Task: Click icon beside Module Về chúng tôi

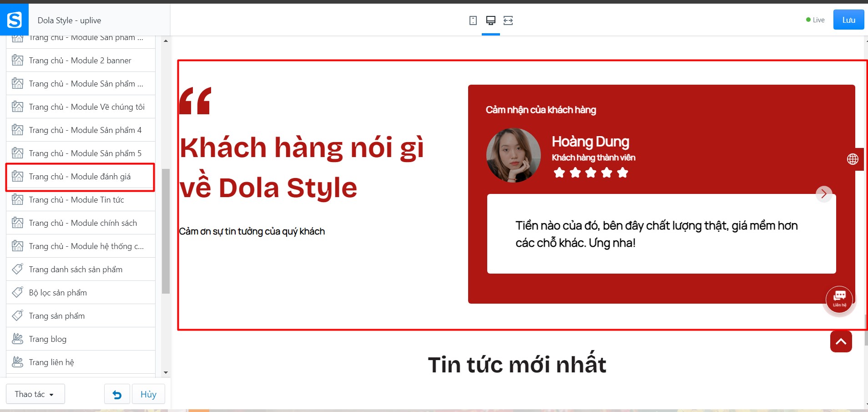Action: 17,107
